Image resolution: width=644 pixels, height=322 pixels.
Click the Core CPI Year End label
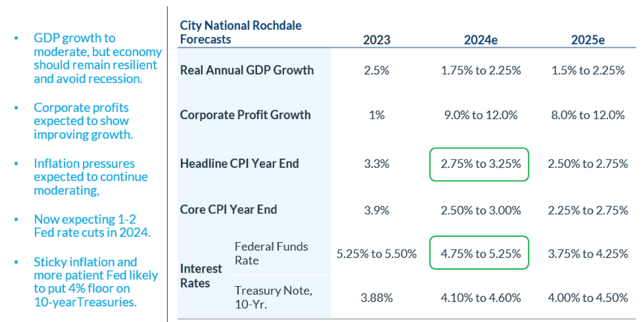pyautogui.click(x=229, y=209)
